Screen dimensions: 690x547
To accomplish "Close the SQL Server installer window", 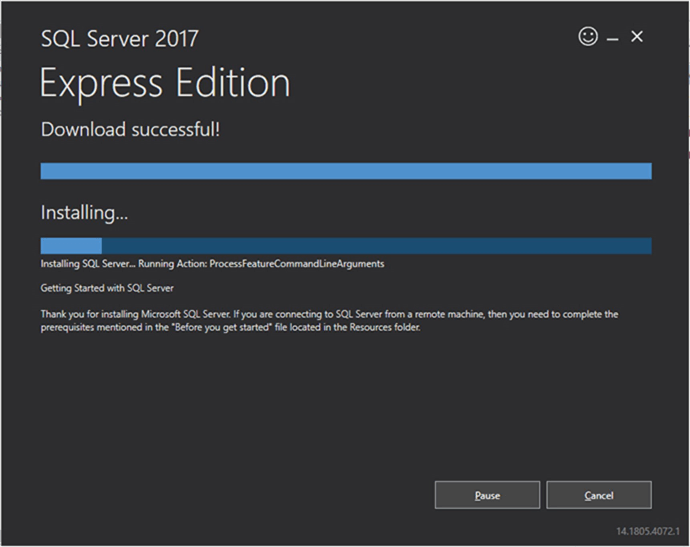I will click(x=637, y=37).
